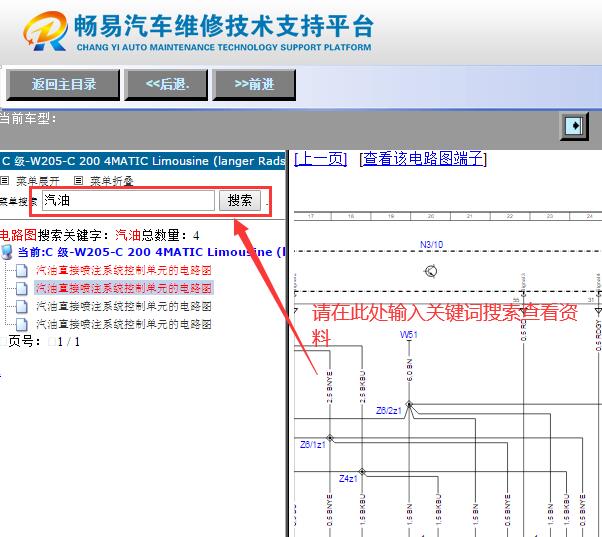Select the C 级-W205 current model node
This screenshot has height=537, width=602.
[x=152, y=252]
